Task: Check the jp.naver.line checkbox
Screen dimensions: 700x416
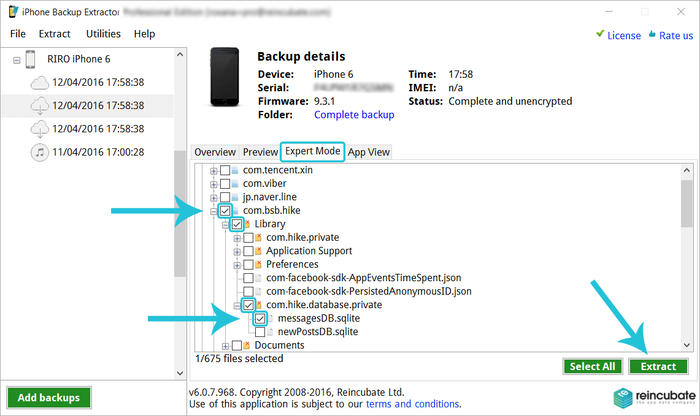Action: point(225,197)
